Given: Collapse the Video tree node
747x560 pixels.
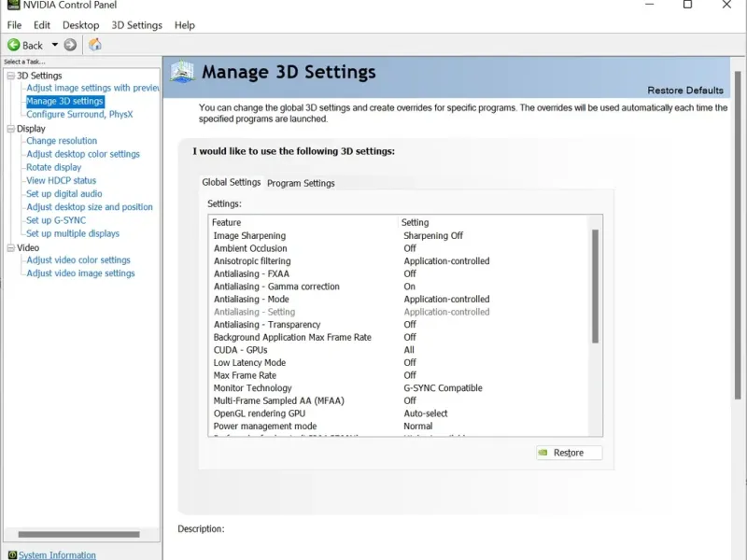Looking at the screenshot, I should [10, 248].
